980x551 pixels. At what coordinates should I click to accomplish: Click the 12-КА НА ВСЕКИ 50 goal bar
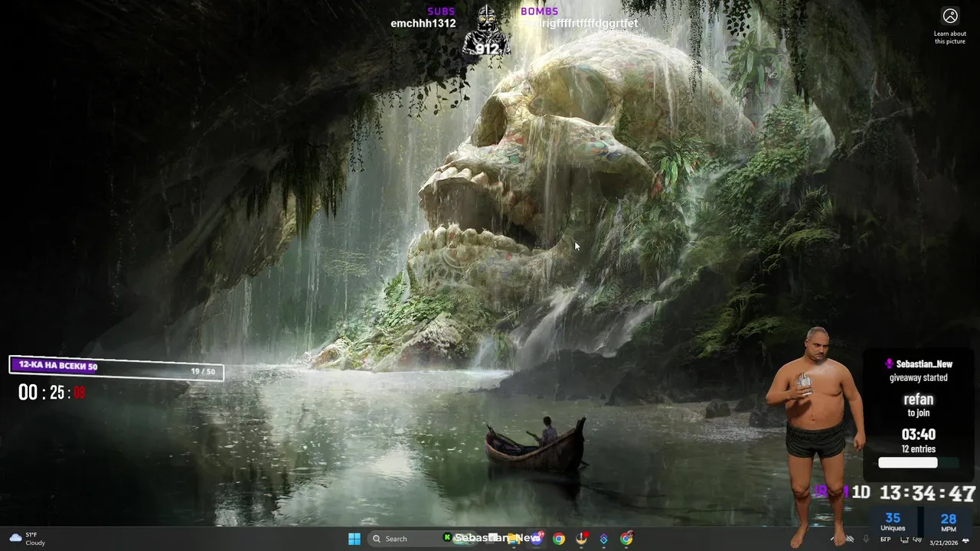116,367
